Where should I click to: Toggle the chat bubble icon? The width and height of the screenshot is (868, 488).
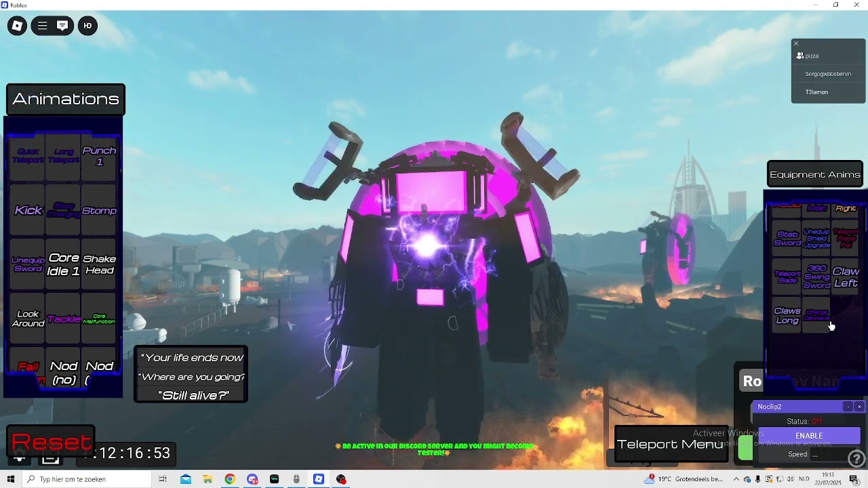pos(62,26)
